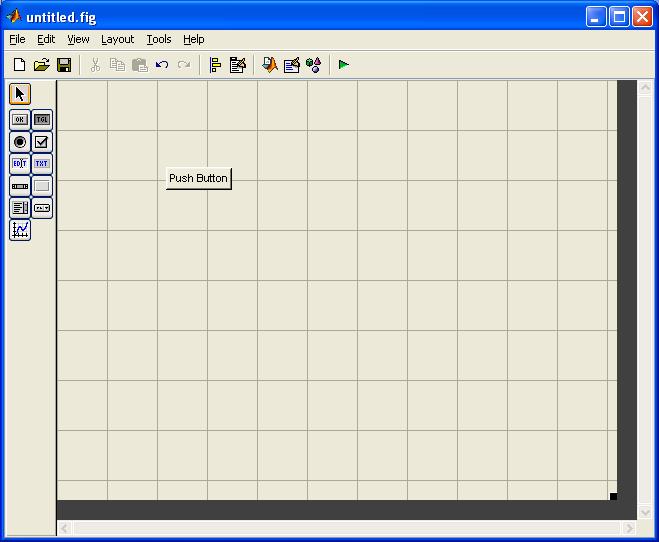Open the Menu Editor icon

click(x=238, y=65)
